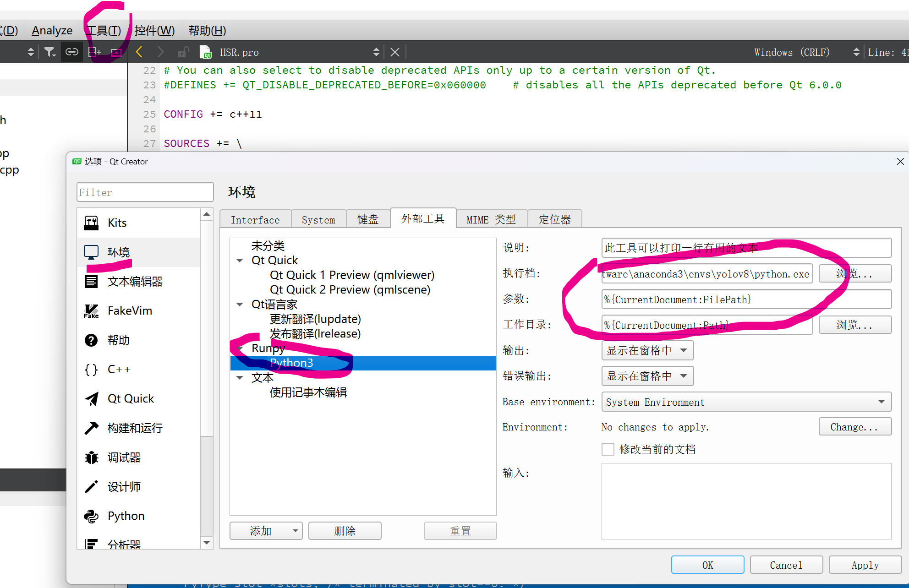Click the 删除 button

click(x=345, y=531)
